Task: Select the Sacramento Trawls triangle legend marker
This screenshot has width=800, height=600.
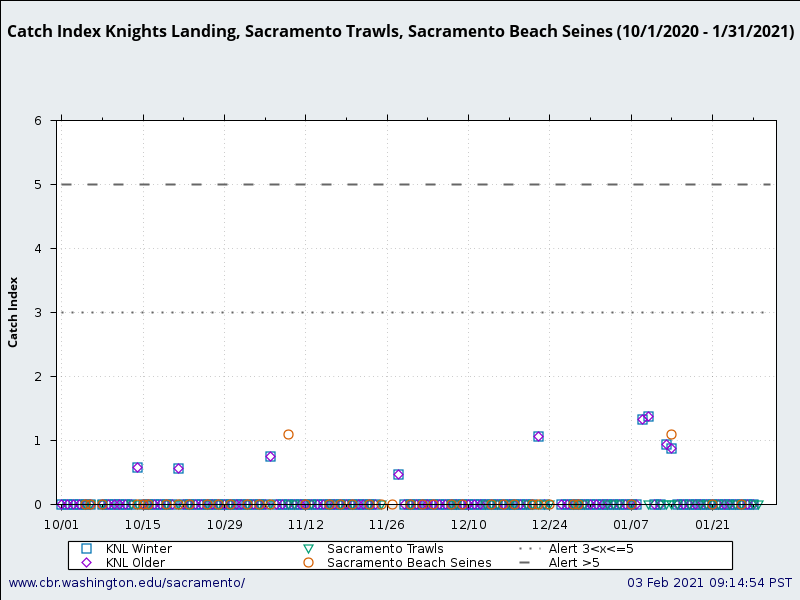Action: point(310,548)
